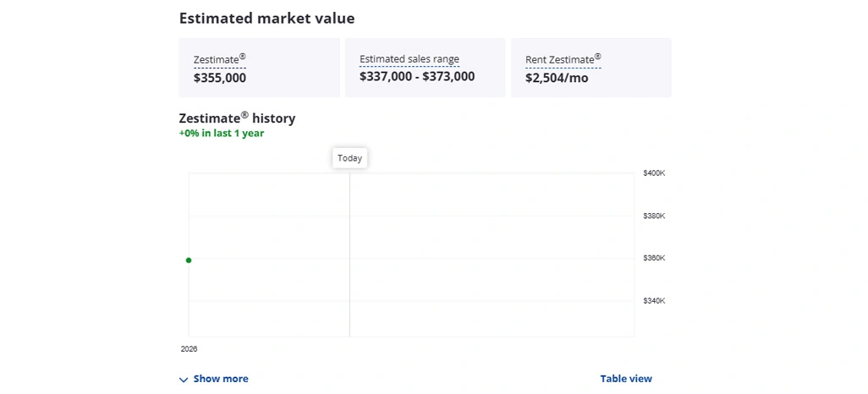868x394 pixels.
Task: Click the +0% in last 1 year text
Action: [x=222, y=134]
